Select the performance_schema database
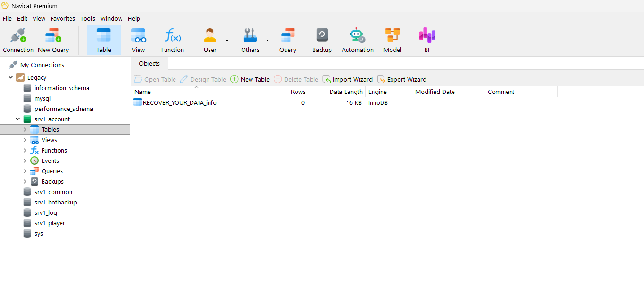Viewport: 644px width, 306px height. [63, 109]
